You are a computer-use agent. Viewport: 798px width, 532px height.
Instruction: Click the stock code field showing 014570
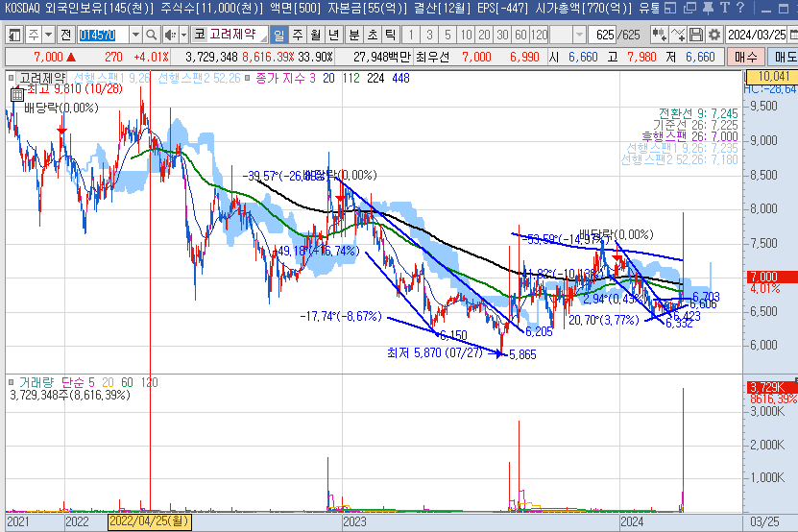(x=104, y=35)
